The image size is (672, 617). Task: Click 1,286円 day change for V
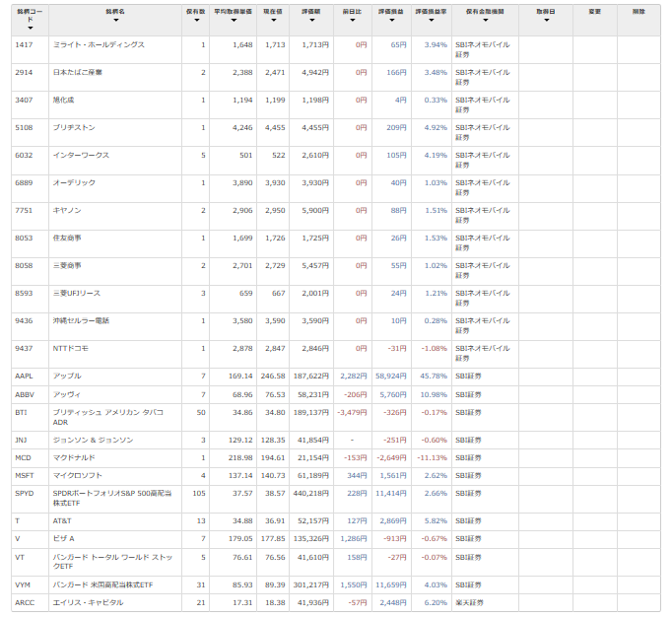tap(354, 538)
